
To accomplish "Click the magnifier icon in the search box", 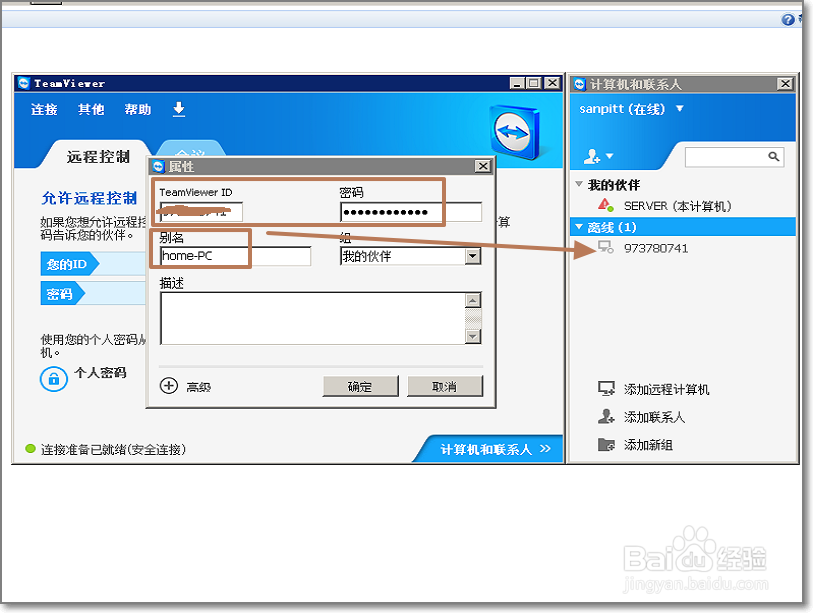I will [x=773, y=157].
